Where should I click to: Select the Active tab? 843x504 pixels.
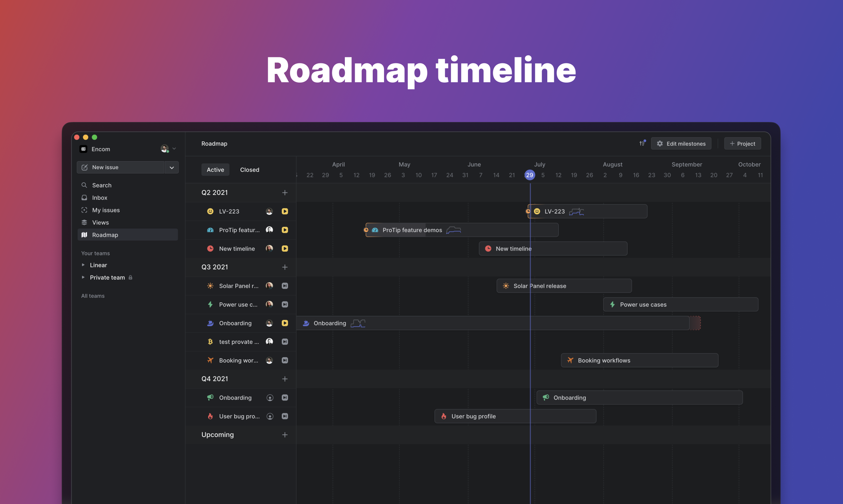(x=215, y=169)
